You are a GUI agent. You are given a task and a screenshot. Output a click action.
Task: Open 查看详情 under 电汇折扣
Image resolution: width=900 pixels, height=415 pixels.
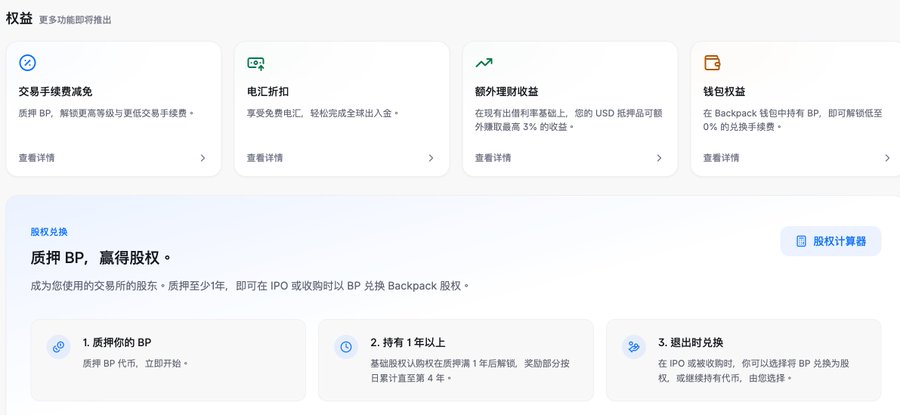pos(265,158)
